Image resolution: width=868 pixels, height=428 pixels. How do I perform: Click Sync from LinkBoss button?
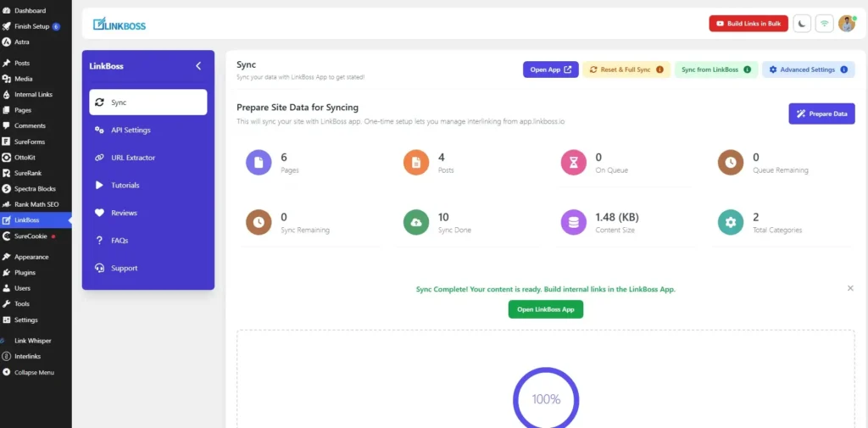pos(716,69)
